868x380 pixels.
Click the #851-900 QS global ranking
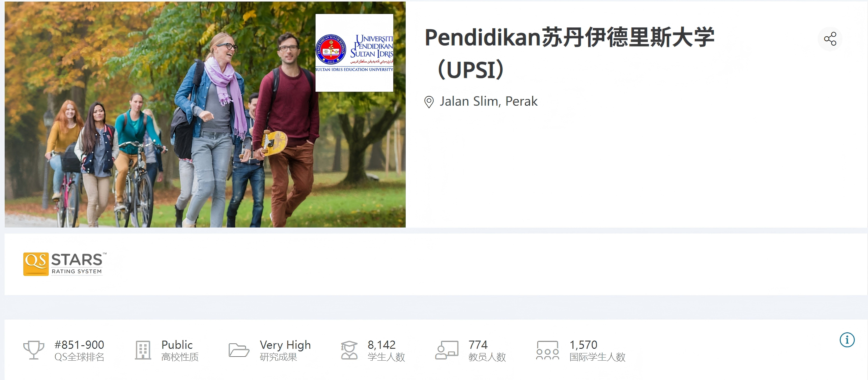coord(79,345)
